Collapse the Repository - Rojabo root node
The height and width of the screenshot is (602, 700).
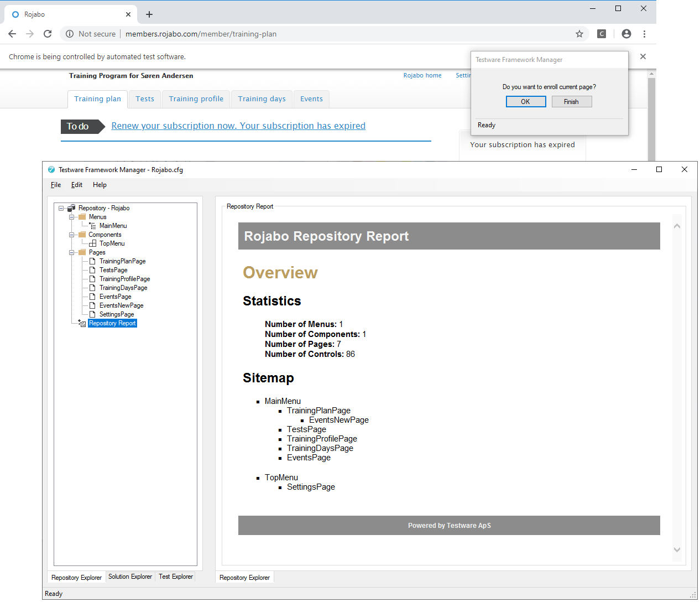(61, 208)
